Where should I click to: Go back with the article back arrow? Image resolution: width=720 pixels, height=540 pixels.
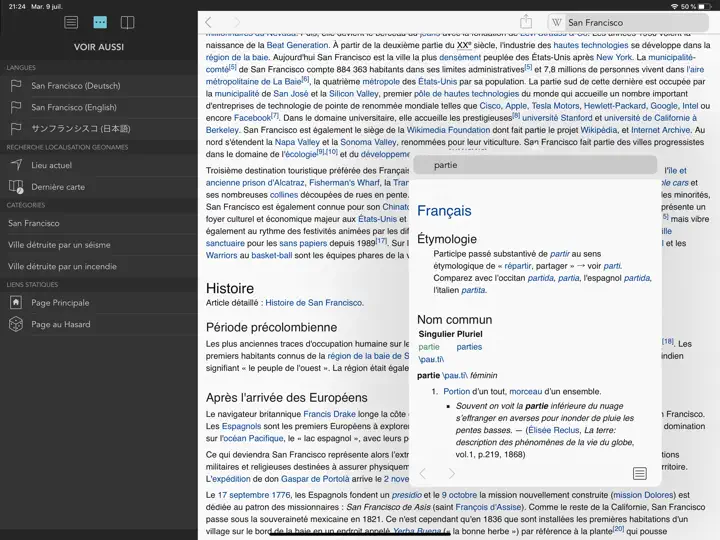coord(209,22)
